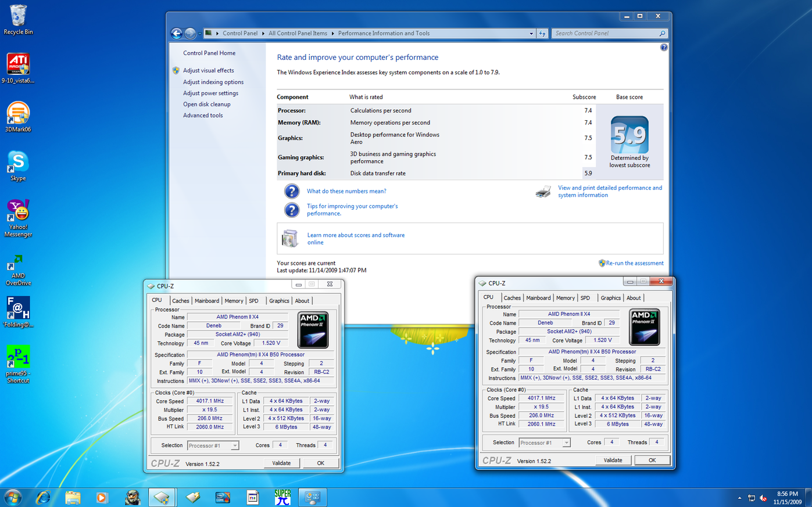The image size is (812, 507).
Task: Open Adjust power settings link
Action: pyautogui.click(x=210, y=93)
